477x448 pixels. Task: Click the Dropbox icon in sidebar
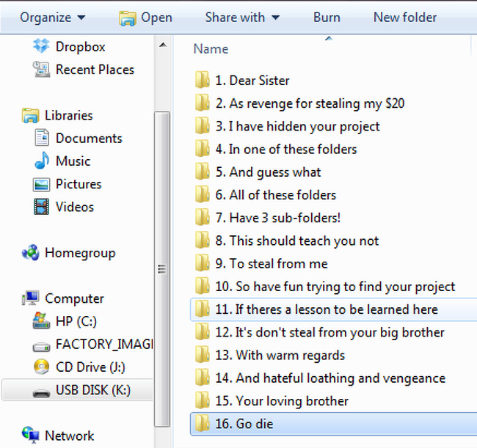pos(42,47)
